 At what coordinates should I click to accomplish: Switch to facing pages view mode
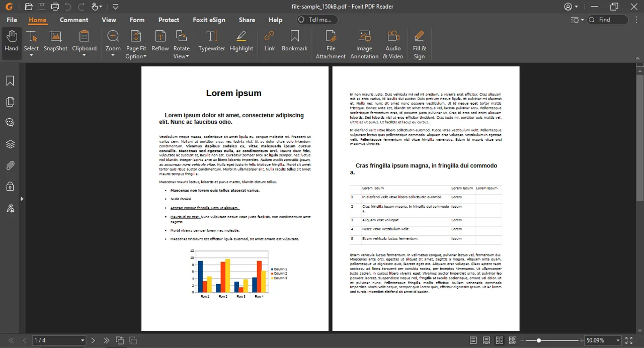click(x=500, y=340)
